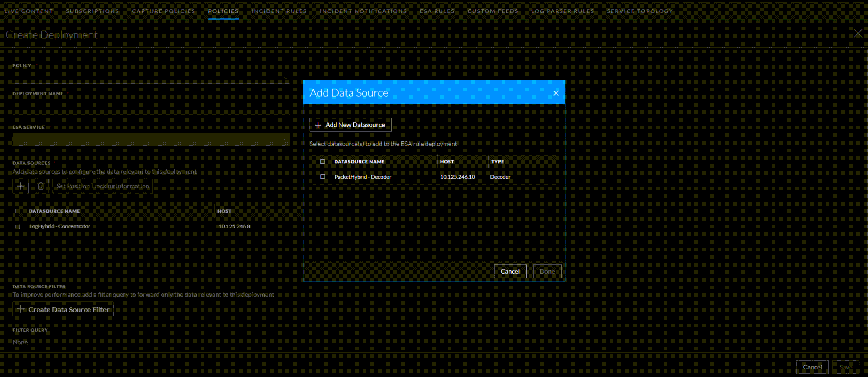
Task: Check the PacketHybrid - Decoder checkbox
Action: point(322,176)
